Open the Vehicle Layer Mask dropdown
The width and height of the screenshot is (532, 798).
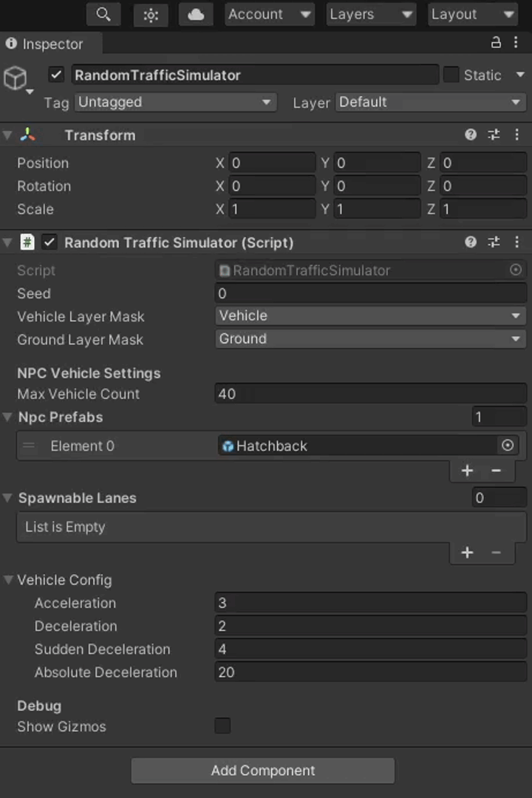(370, 316)
